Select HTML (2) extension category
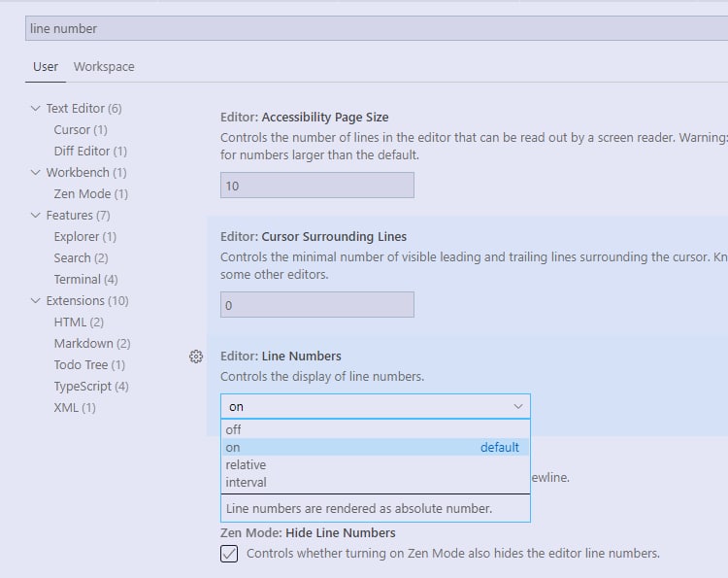 point(79,322)
